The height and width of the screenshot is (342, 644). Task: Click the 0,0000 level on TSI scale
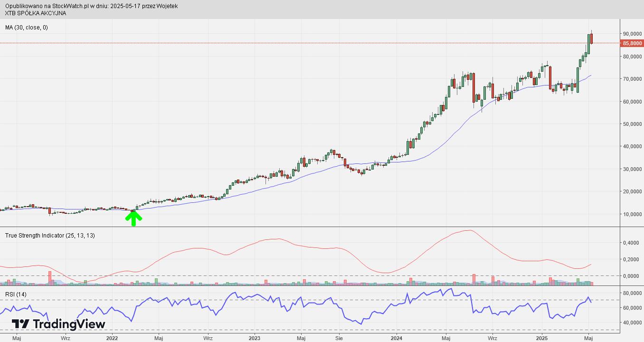tap(631, 276)
